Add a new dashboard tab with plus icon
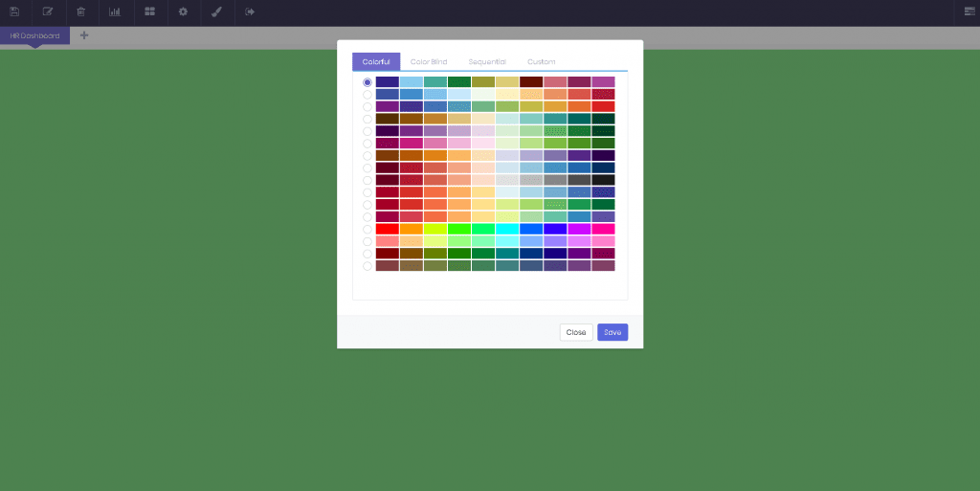The height and width of the screenshot is (491, 980). click(84, 35)
